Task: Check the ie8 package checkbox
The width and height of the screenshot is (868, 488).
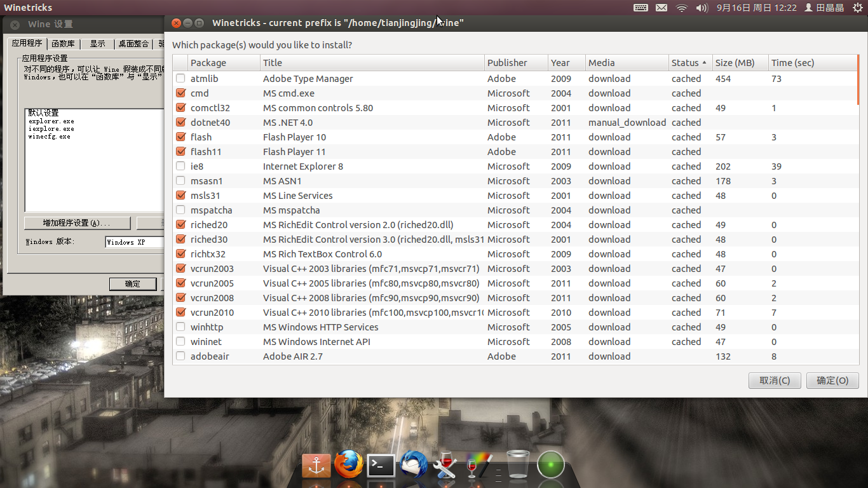Action: [180, 166]
